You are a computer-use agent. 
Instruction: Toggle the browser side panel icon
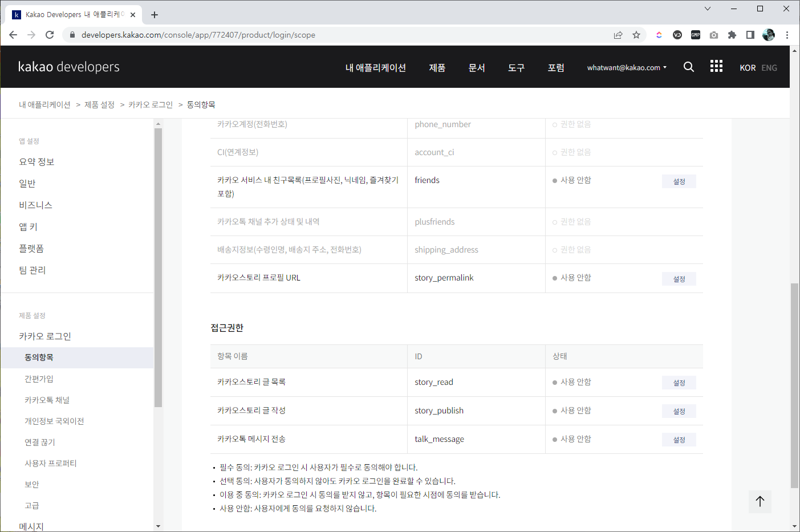tap(750, 35)
